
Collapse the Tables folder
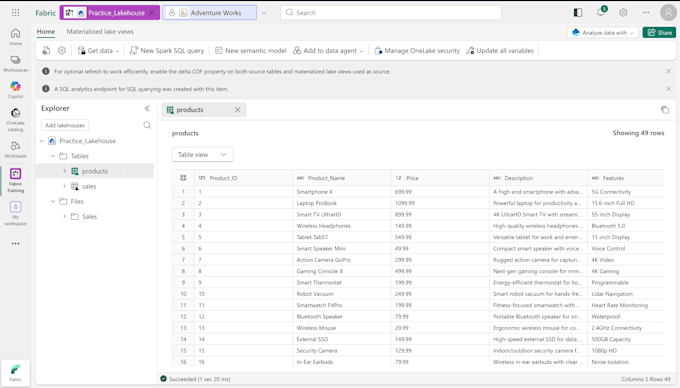point(53,156)
